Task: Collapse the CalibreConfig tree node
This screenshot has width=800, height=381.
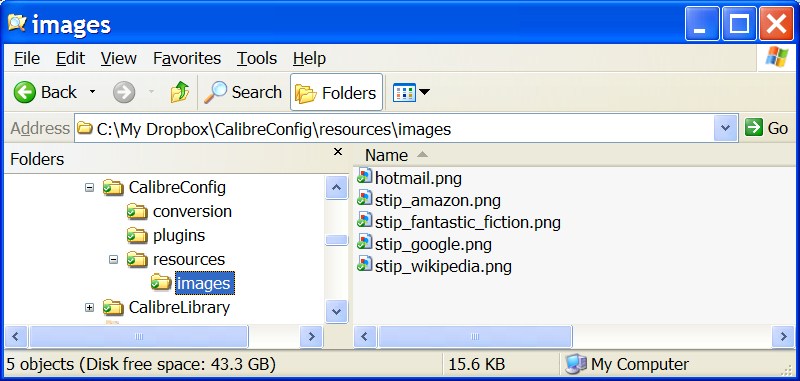Action: 89,187
